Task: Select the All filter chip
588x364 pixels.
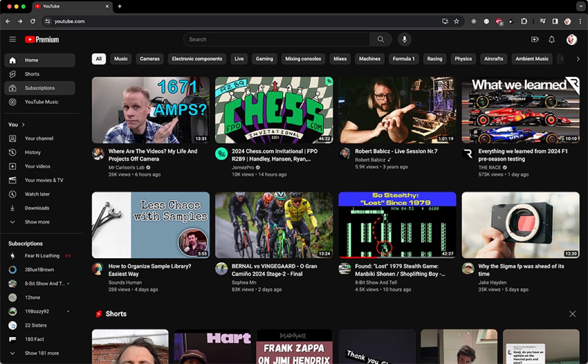Action: (x=98, y=59)
